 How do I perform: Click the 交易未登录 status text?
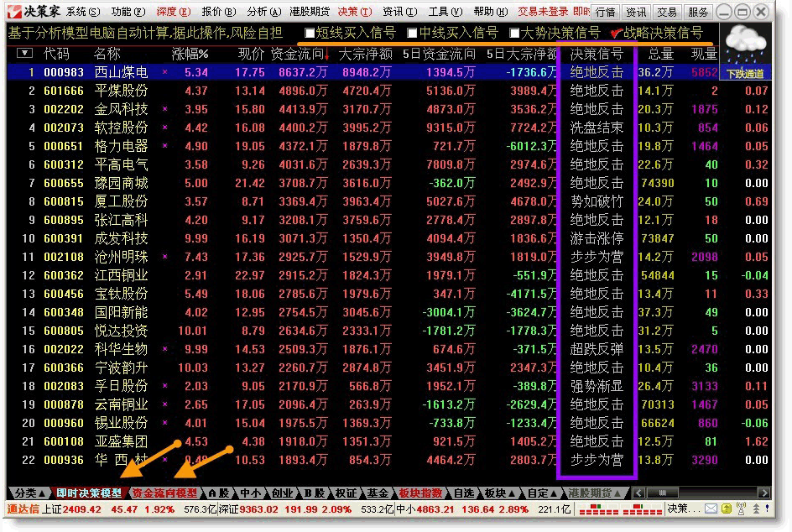(x=544, y=11)
